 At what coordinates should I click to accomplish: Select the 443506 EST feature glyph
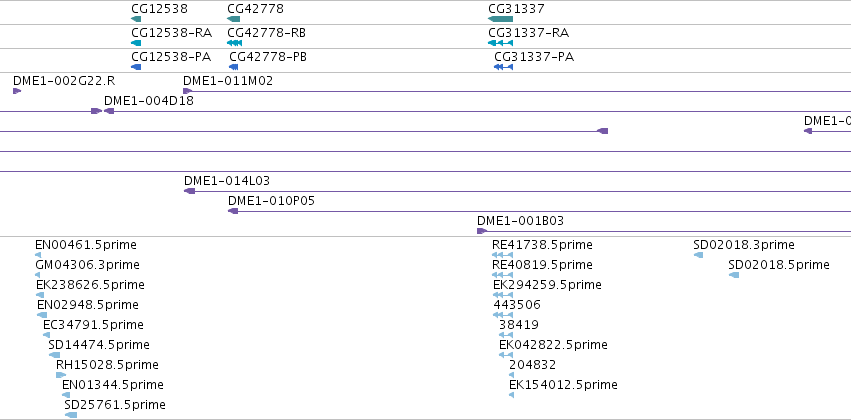tap(503, 315)
